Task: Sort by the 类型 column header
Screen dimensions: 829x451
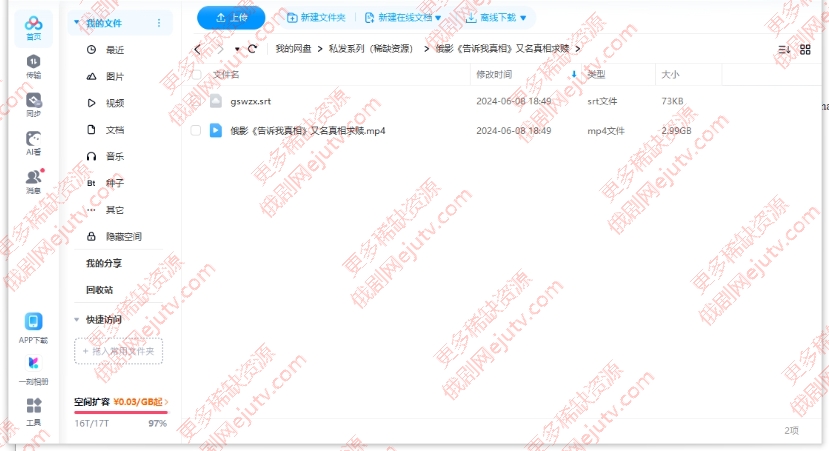Action: pyautogui.click(x=596, y=75)
